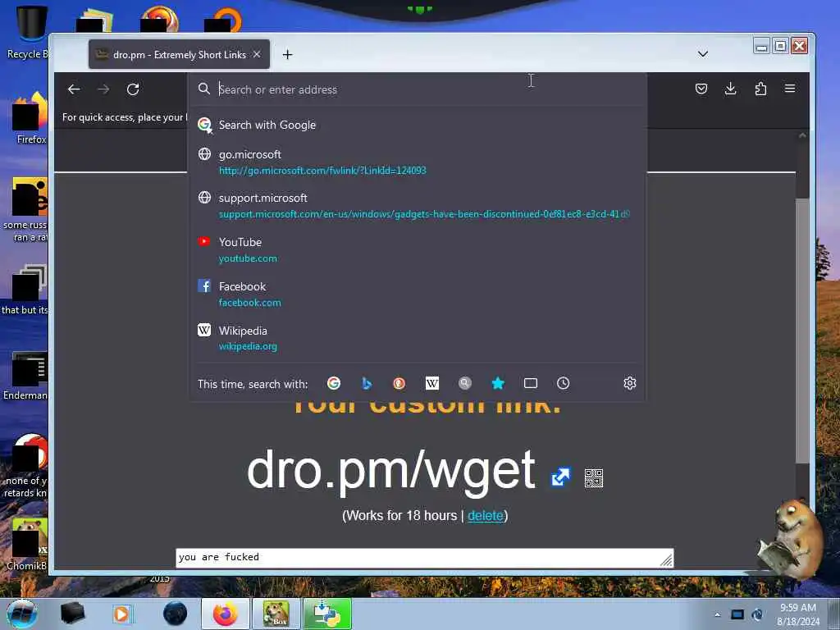
Task: Click the page vertical scrollbar thumb
Action: click(802, 330)
